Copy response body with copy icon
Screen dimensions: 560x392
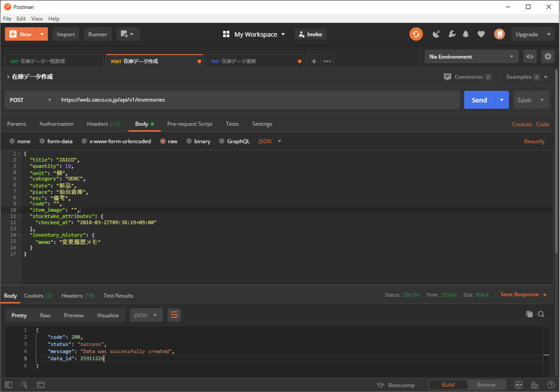click(x=529, y=314)
